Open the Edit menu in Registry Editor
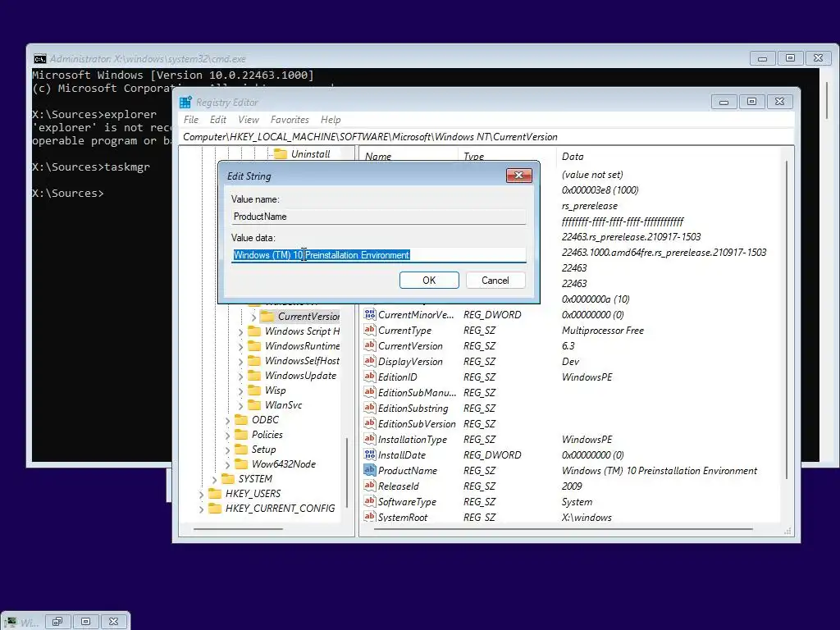The image size is (840, 630). point(218,120)
